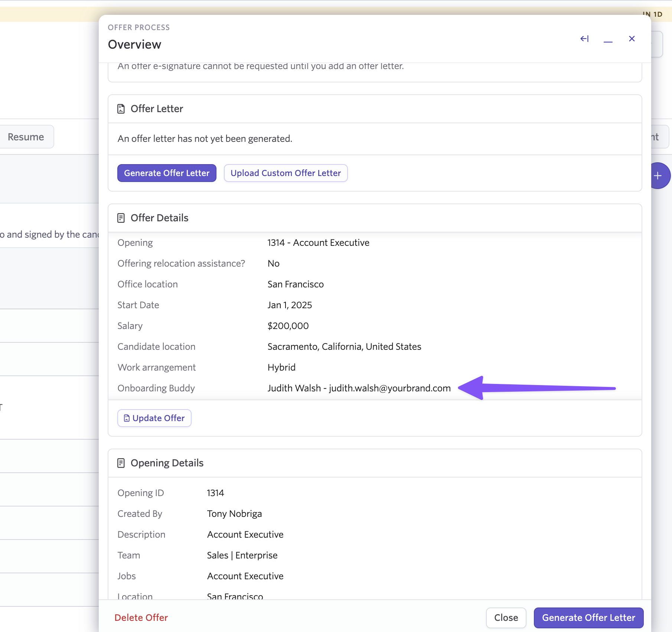Switch to the Resume tab
672x632 pixels.
(x=26, y=137)
